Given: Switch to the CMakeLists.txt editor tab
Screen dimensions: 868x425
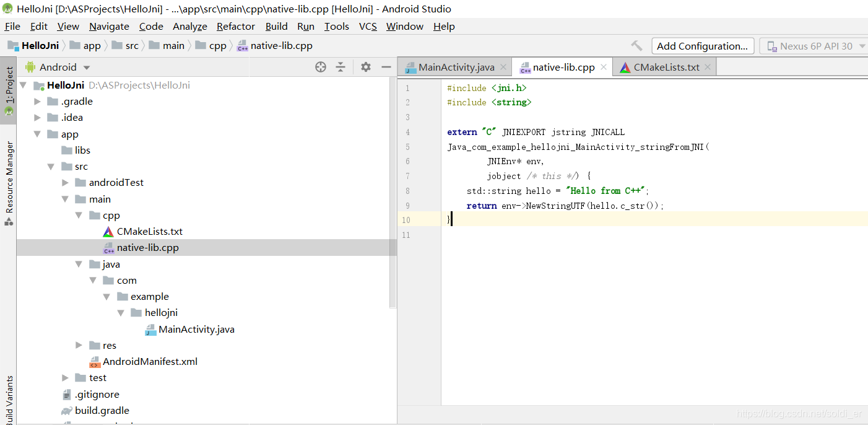Looking at the screenshot, I should tap(666, 67).
